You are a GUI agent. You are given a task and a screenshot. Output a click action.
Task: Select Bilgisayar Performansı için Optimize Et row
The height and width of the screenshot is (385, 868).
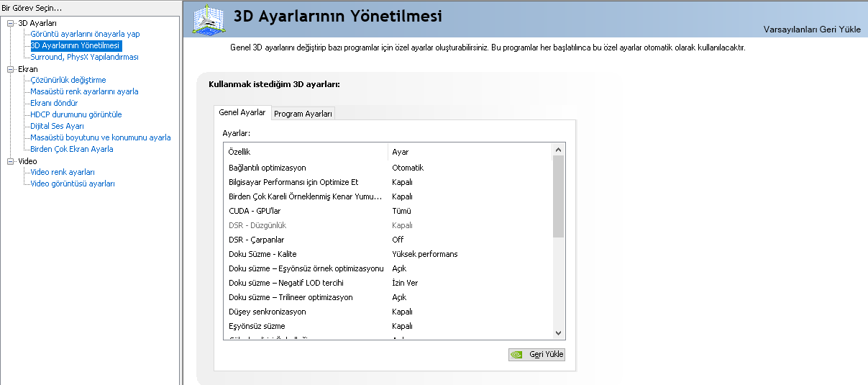(x=388, y=182)
